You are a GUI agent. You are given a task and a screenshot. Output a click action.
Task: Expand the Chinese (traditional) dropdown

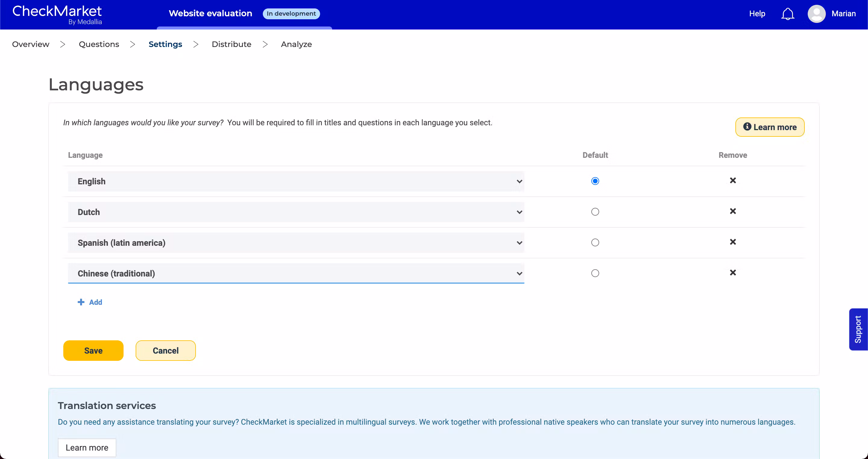coord(295,273)
